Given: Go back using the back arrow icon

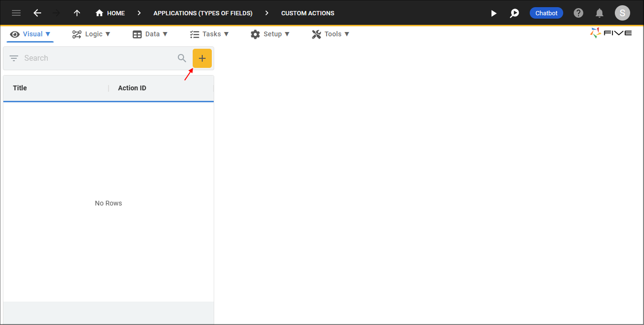Looking at the screenshot, I should tap(37, 13).
